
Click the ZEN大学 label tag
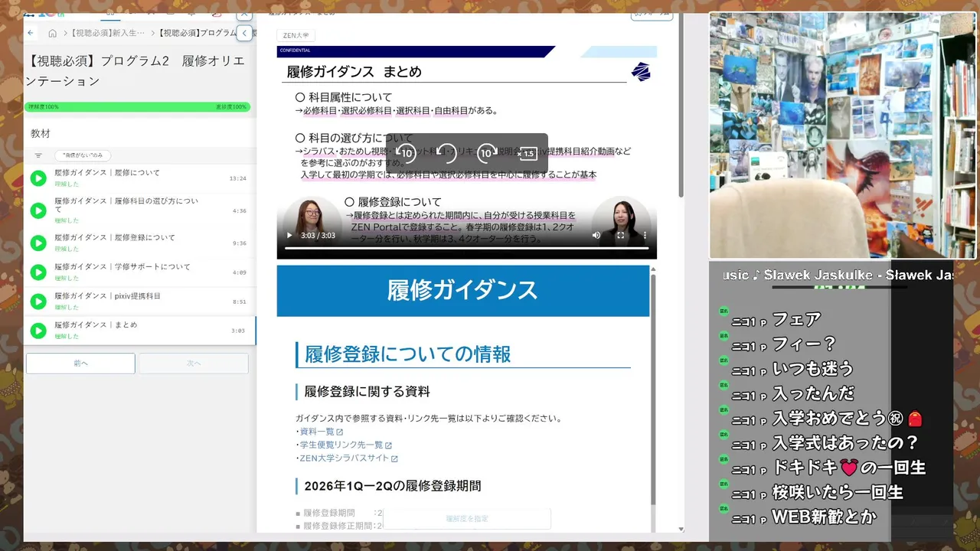(296, 35)
